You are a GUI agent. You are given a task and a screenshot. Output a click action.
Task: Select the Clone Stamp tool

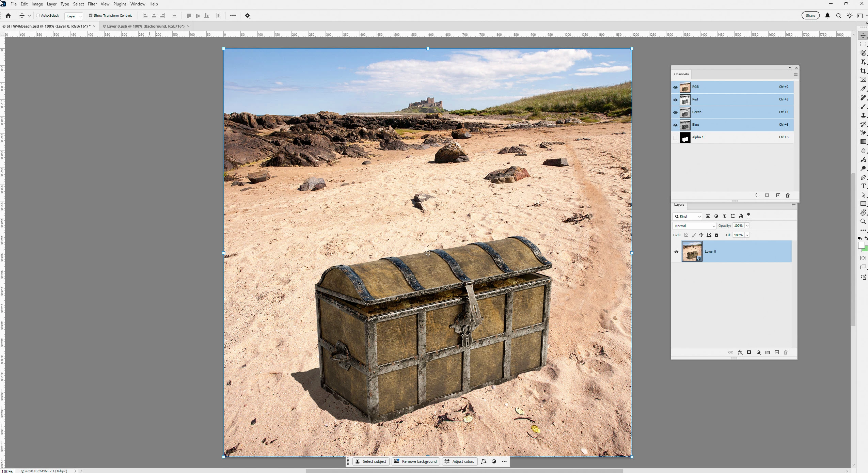tap(863, 115)
